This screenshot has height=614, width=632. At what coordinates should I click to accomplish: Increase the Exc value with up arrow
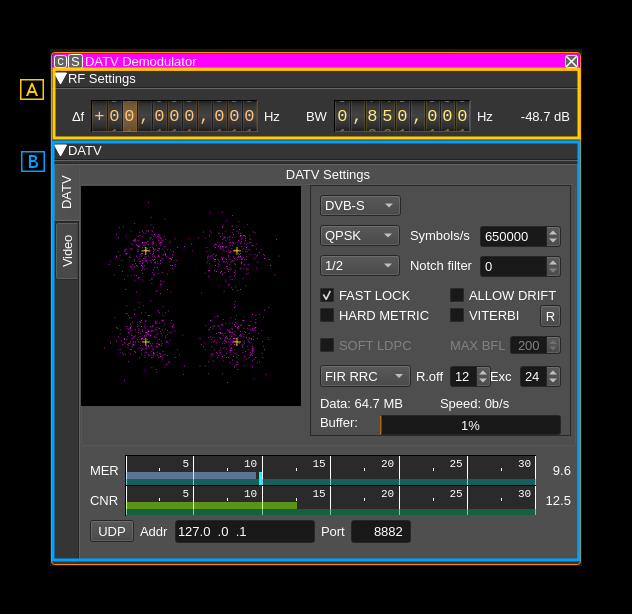(553, 372)
